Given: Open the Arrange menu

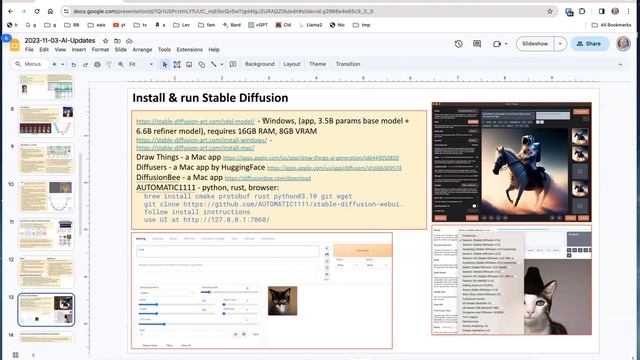Looking at the screenshot, I should point(142,50).
